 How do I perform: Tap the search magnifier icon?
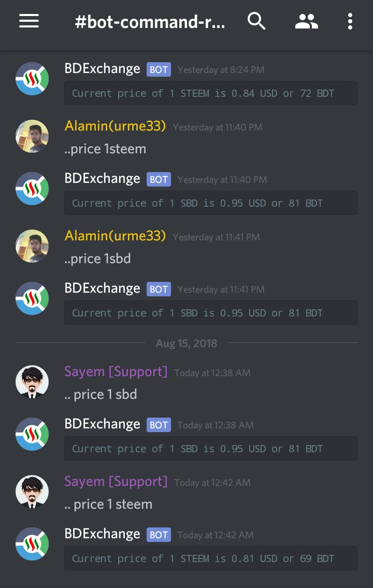click(256, 21)
